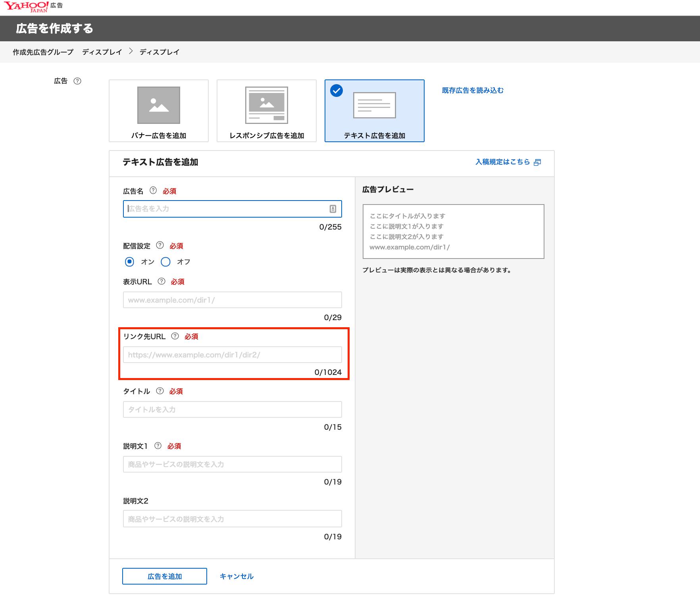Focus the 広告名 input field
Screen dimensions: 700x606
(x=233, y=209)
